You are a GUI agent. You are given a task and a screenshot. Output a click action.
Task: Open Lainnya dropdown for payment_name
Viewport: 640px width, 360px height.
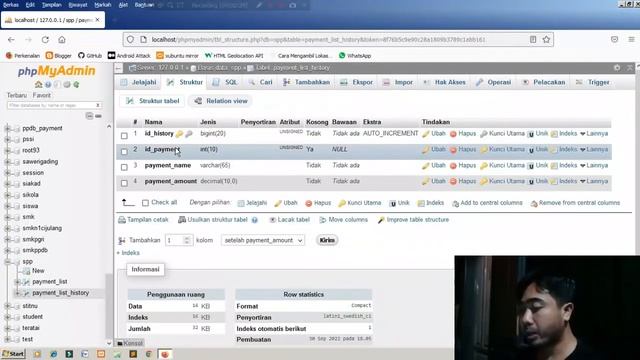[594, 165]
